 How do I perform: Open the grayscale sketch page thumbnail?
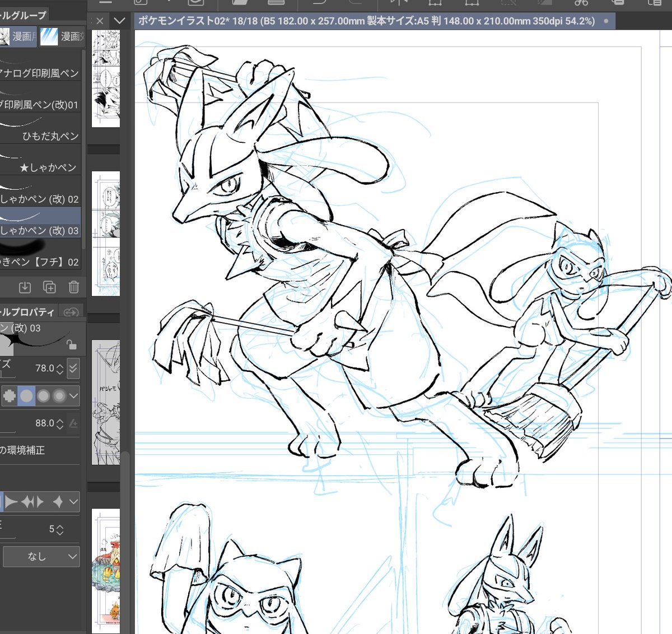click(x=106, y=402)
